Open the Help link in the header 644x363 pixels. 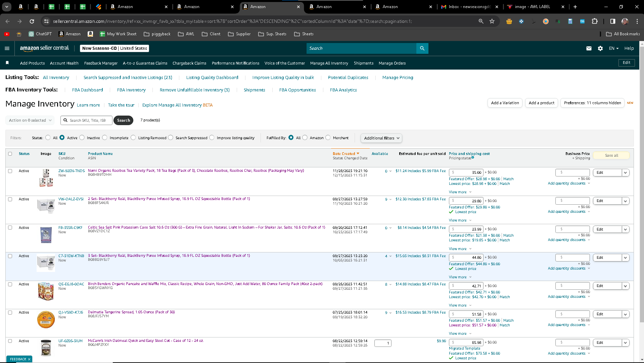point(629,48)
